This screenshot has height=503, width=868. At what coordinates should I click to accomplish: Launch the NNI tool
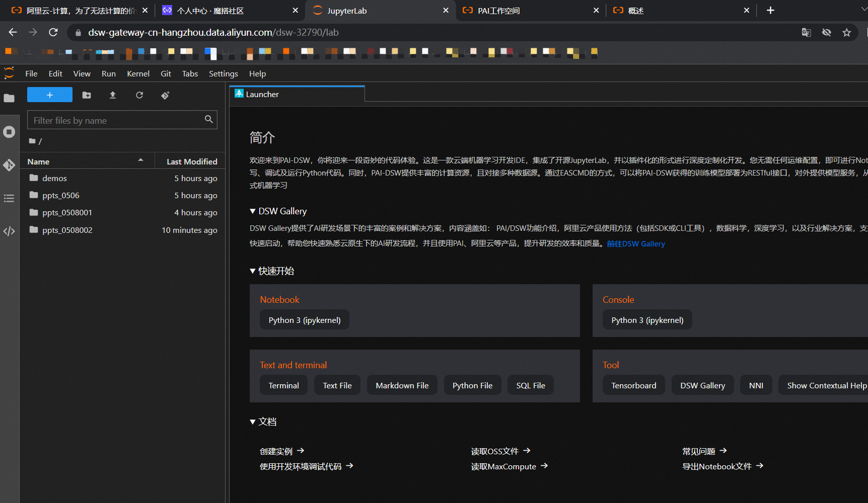[756, 385]
